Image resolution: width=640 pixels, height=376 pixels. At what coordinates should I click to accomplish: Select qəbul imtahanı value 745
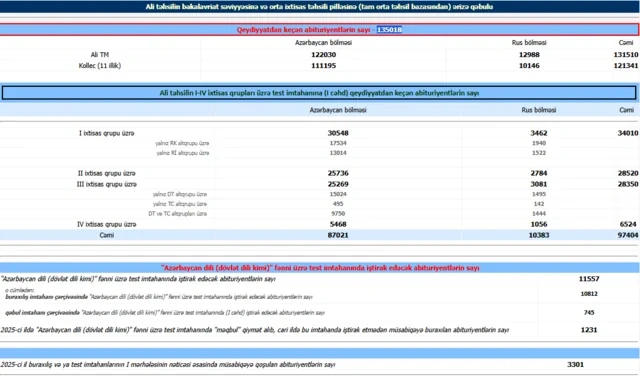coord(589,312)
